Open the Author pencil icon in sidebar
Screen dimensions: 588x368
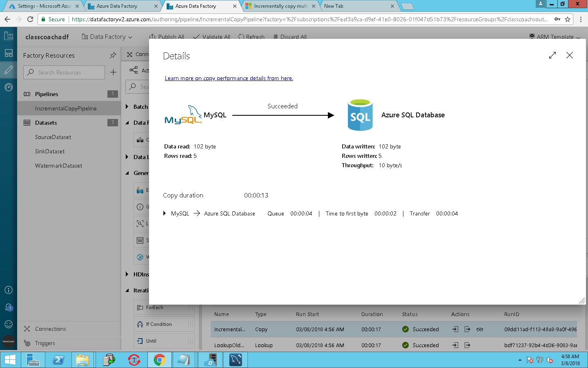coord(8,70)
